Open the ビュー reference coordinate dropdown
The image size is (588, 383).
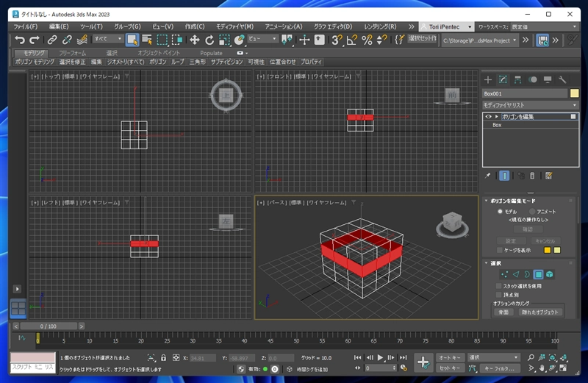pos(262,39)
